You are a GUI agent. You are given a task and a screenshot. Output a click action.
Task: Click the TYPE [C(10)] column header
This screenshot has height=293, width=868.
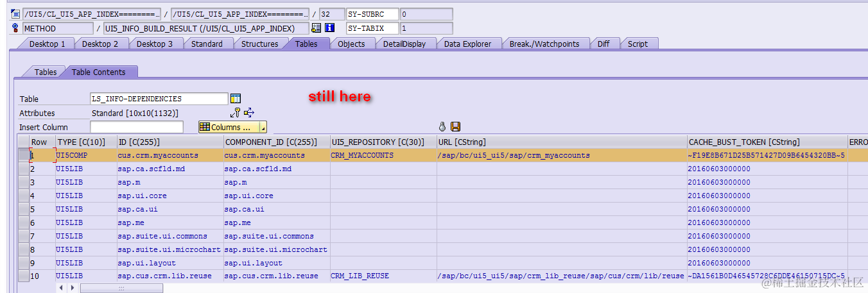(85, 142)
